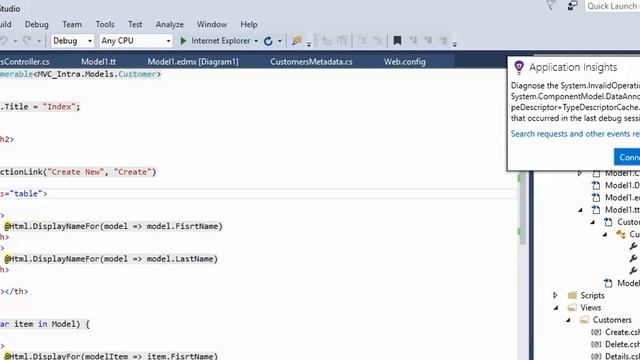Click the comment-out lines toolbar icon
This screenshot has width=640, height=360.
[x=362, y=41]
